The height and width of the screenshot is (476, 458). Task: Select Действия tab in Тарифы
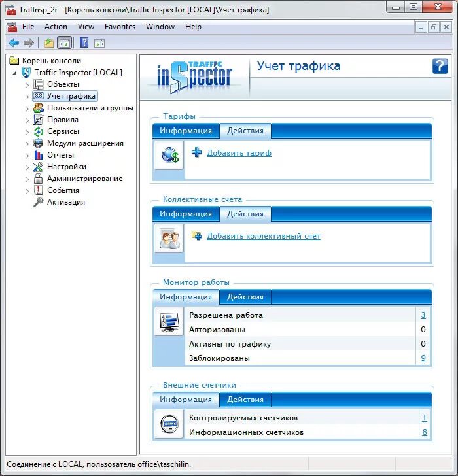coord(245,131)
